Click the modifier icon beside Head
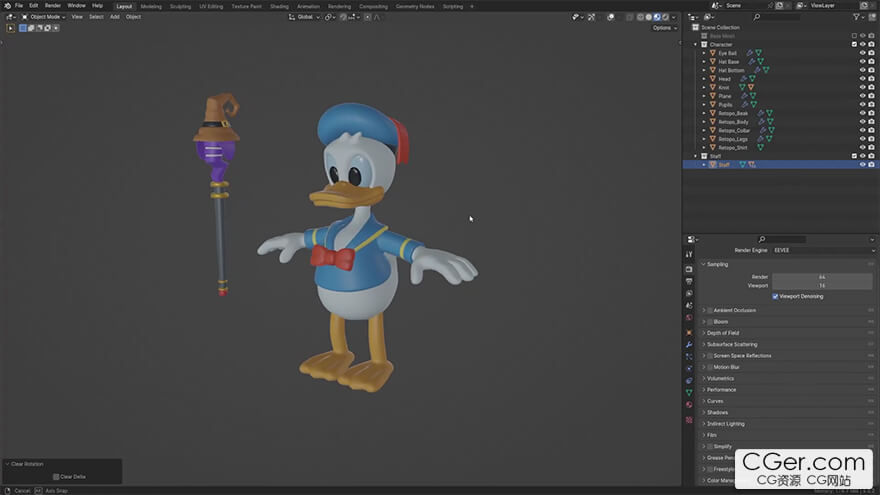This screenshot has height=495, width=880. coord(743,79)
